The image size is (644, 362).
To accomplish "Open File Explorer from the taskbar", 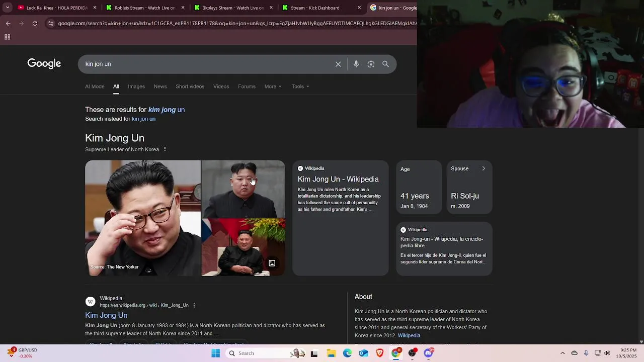I will coord(331,353).
